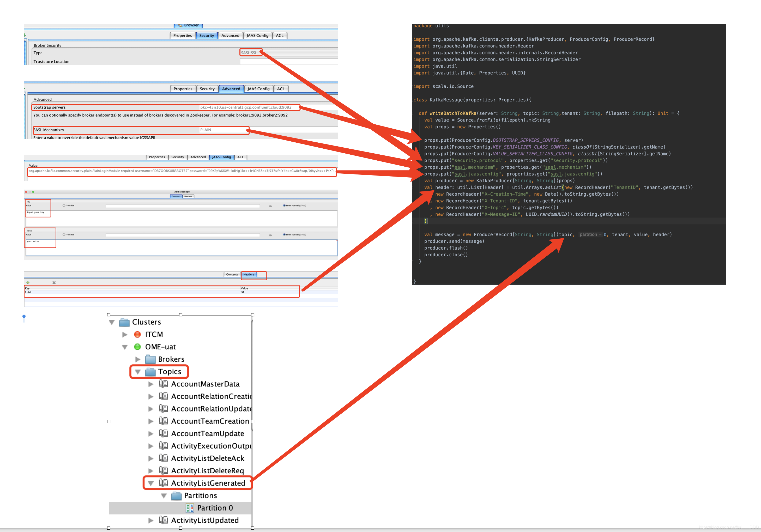Image resolution: width=761 pixels, height=532 pixels.
Task: Click the browse file icon in Value section
Action: (x=270, y=235)
